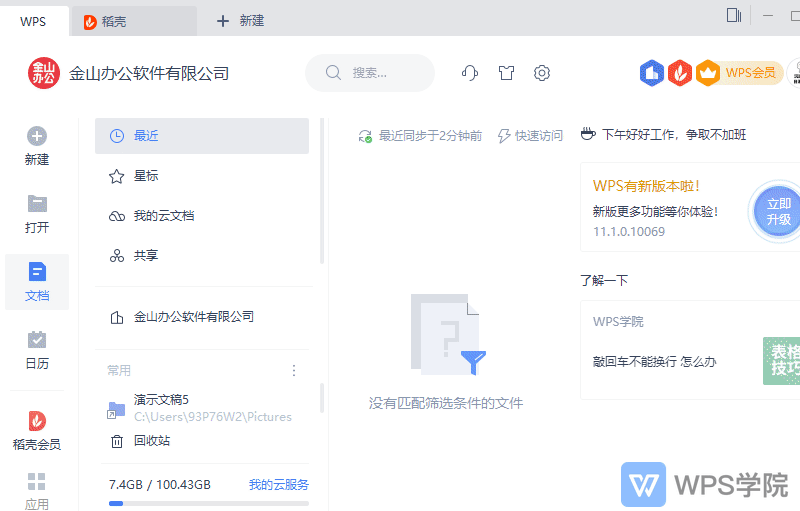Open the 敲回车不能换行 怎么办 article
800x511 pixels.
click(655, 362)
